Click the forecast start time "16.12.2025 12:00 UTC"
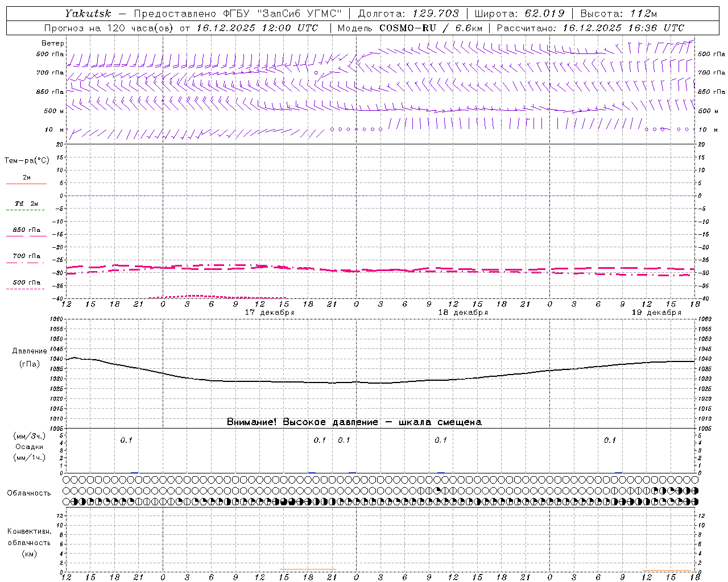This screenshot has width=728, height=582. tap(259, 28)
